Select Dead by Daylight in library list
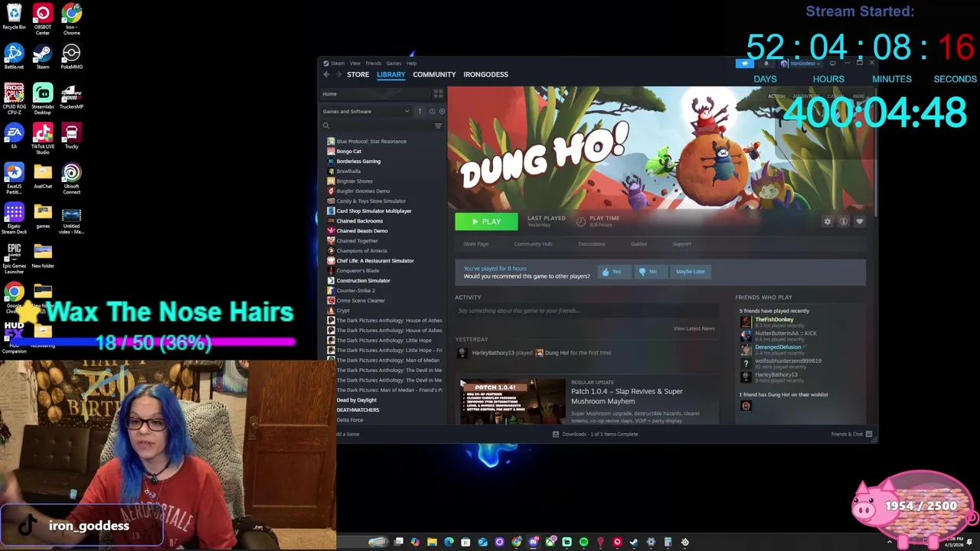 pos(357,400)
